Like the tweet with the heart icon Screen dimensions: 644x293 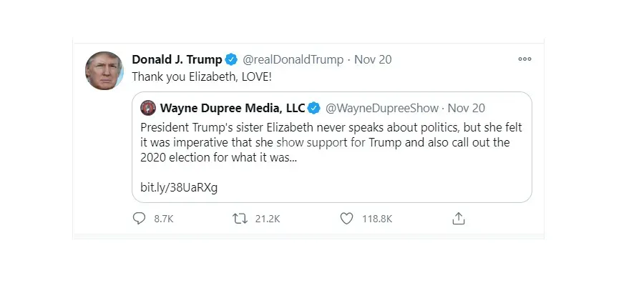coord(346,219)
